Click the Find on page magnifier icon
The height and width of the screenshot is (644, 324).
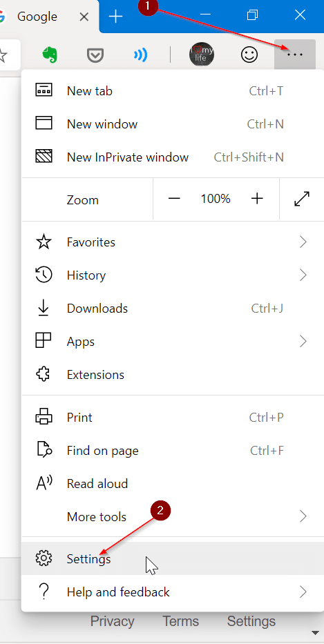pos(44,451)
